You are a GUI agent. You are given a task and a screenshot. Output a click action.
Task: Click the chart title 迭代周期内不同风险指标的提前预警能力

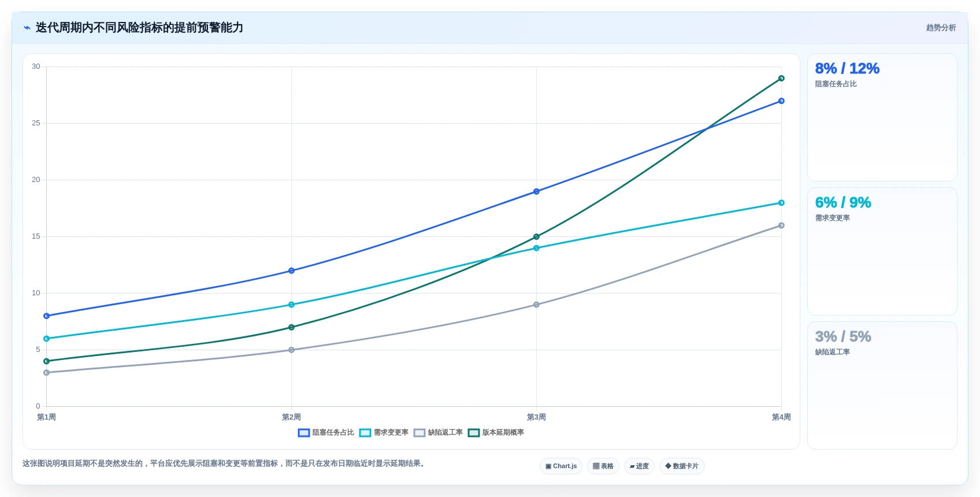pos(139,28)
